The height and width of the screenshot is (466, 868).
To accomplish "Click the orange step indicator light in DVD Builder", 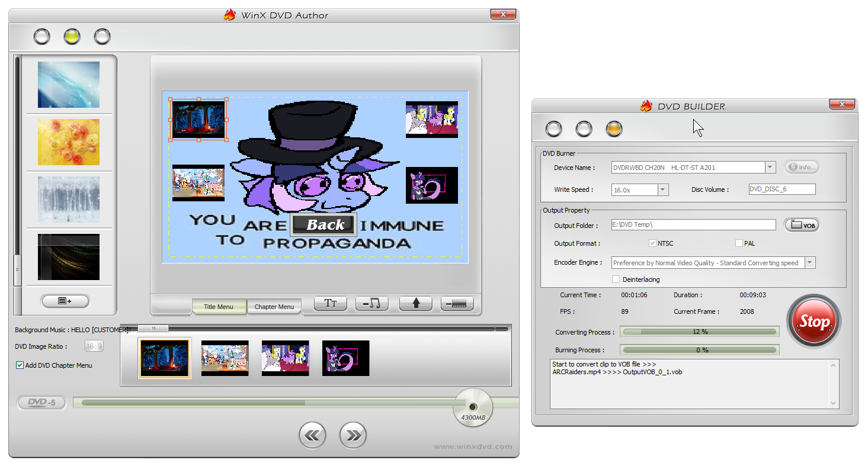I will (x=614, y=128).
